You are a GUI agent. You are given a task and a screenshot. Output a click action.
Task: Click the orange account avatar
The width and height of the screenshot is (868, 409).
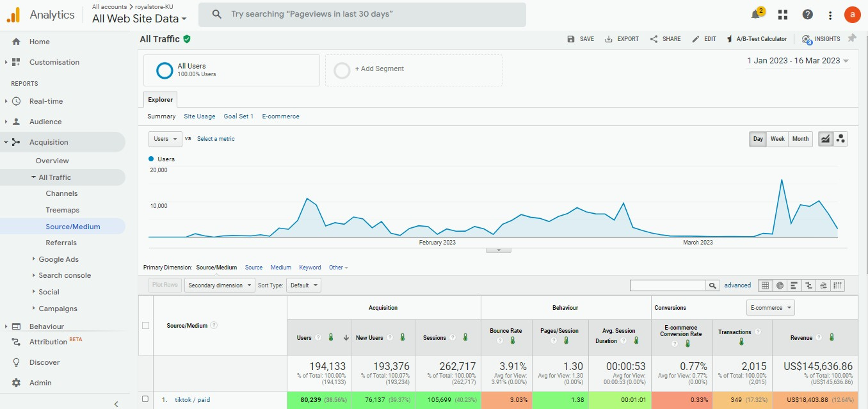coord(852,14)
